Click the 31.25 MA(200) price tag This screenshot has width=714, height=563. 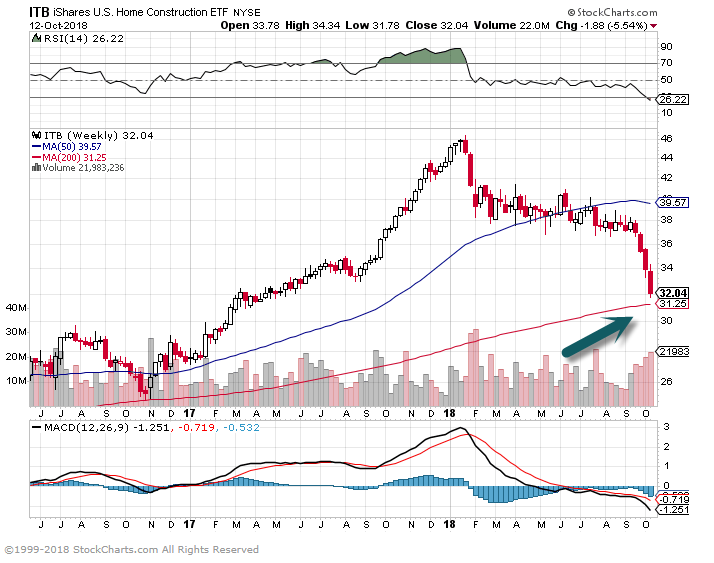point(673,304)
